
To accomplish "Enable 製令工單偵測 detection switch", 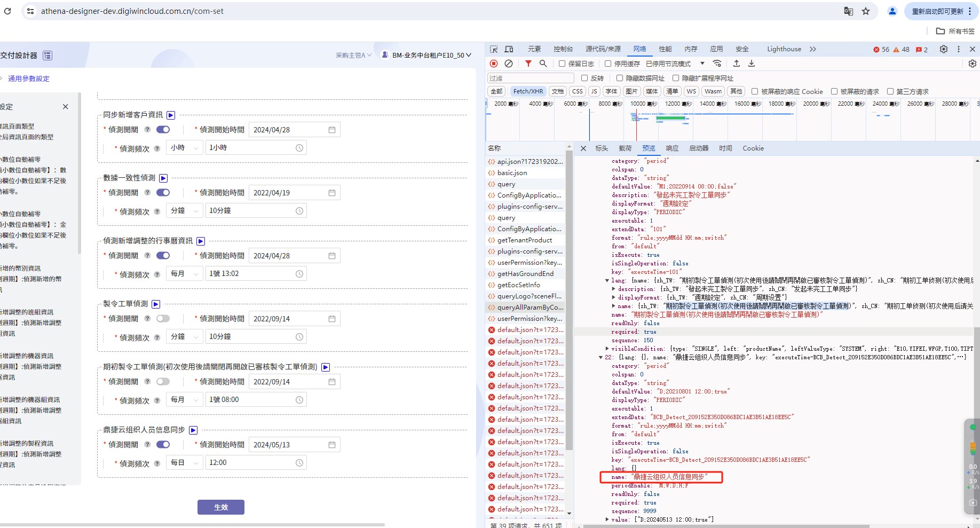I will click(163, 319).
